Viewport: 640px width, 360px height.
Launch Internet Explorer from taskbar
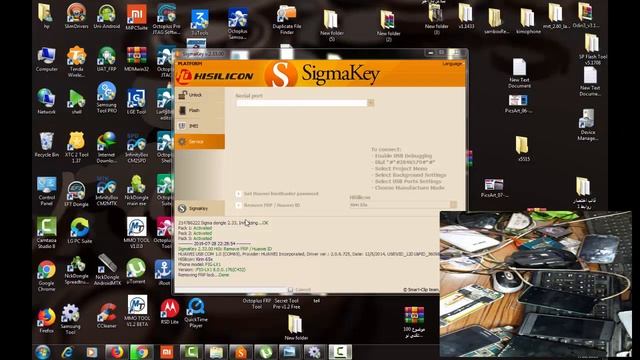[67, 352]
